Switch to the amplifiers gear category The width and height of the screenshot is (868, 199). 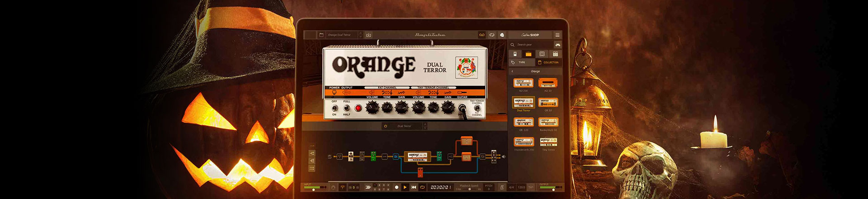(528, 54)
